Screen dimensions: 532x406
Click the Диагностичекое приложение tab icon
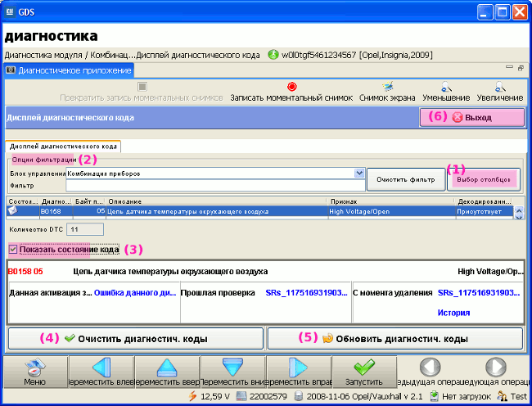point(11,70)
